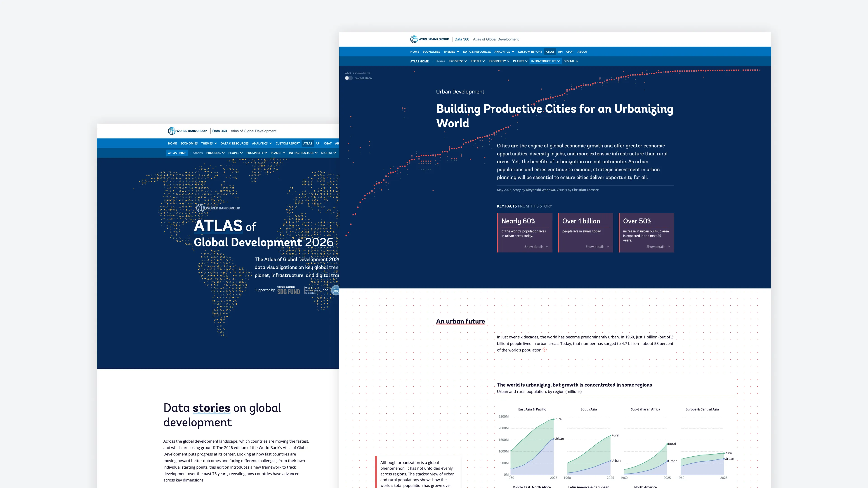Image resolution: width=868 pixels, height=488 pixels.
Task: Click Data 360 link in right window header
Action: click(x=462, y=39)
